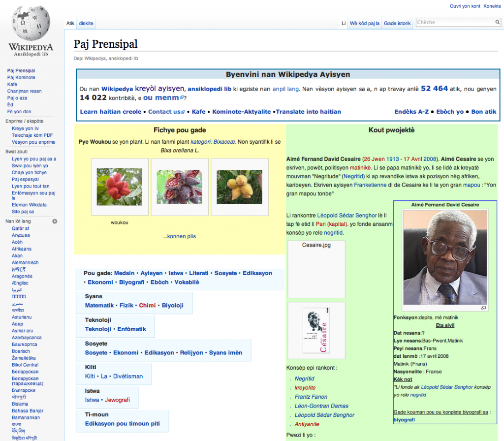Switch to the diskite tab
The height and width of the screenshot is (441, 504).
click(x=86, y=24)
